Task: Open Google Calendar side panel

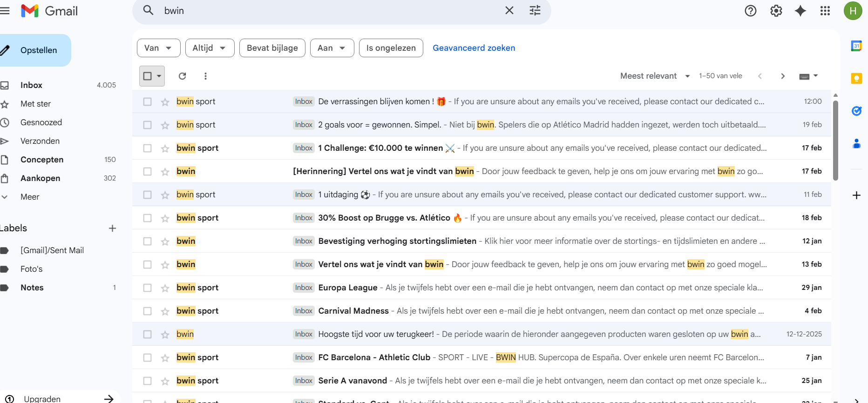Action: 856,46
